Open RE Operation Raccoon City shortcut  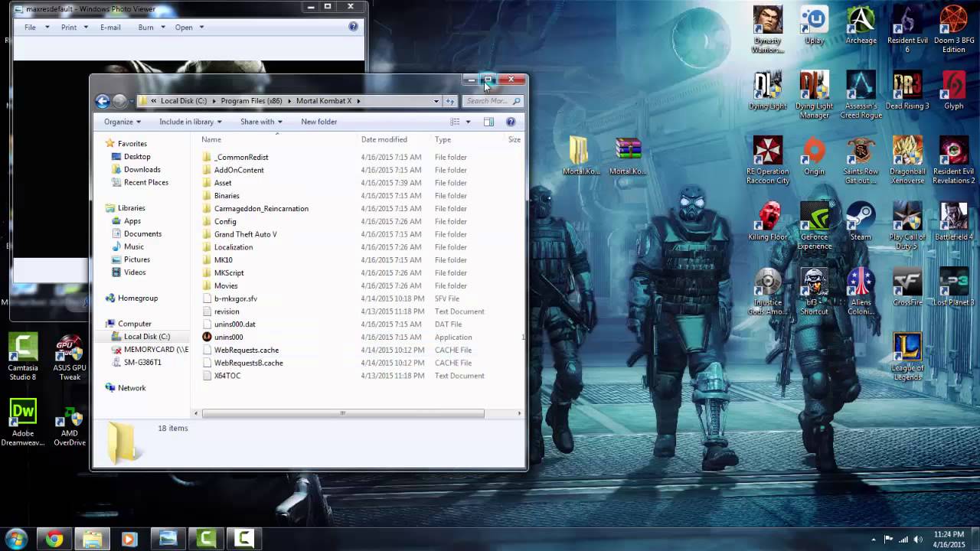point(767,160)
